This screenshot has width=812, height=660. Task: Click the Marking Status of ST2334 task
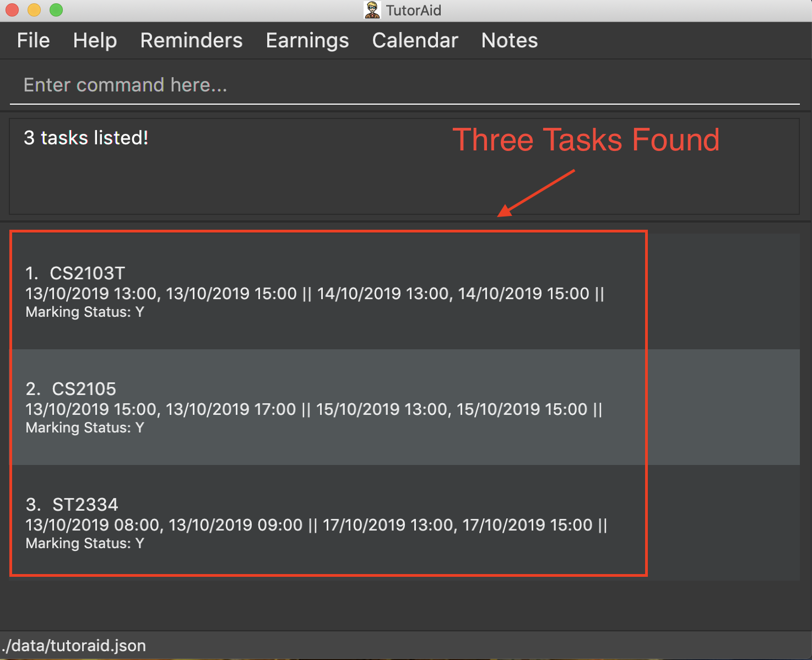(x=85, y=543)
